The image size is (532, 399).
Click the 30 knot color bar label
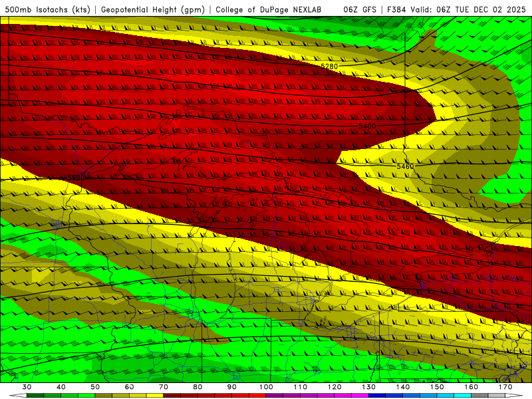pos(27,387)
